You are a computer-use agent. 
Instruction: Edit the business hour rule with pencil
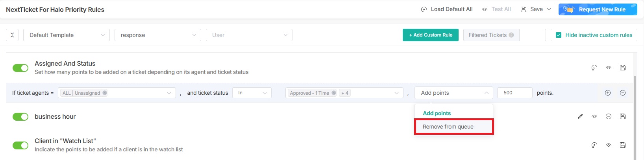[580, 116]
